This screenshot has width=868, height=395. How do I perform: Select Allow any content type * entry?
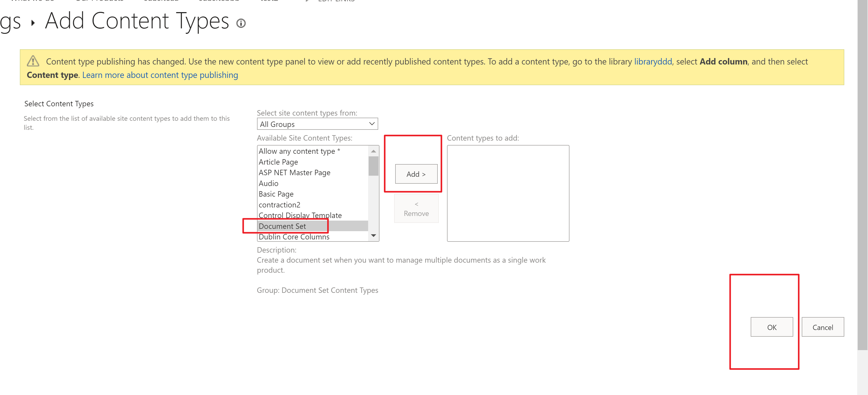313,151
